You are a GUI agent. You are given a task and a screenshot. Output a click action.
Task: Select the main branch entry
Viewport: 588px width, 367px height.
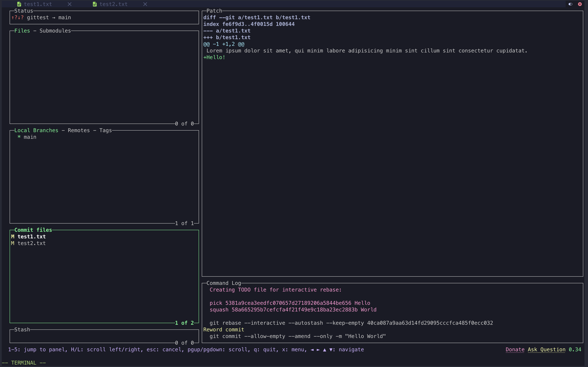(30, 137)
